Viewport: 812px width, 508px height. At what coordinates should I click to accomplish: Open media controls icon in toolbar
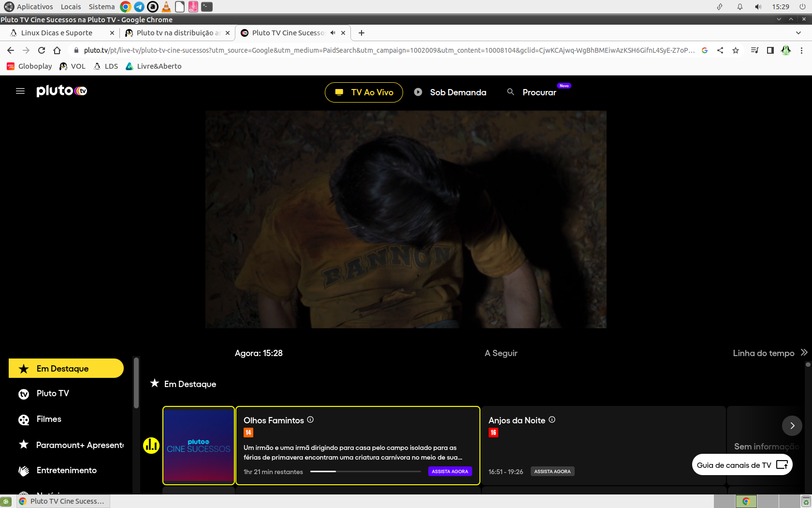point(754,50)
